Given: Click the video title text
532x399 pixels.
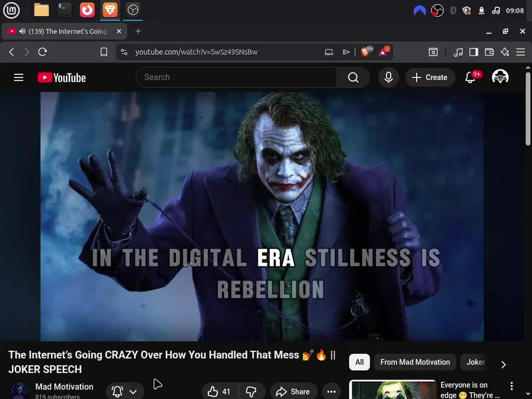Looking at the screenshot, I should [x=172, y=362].
